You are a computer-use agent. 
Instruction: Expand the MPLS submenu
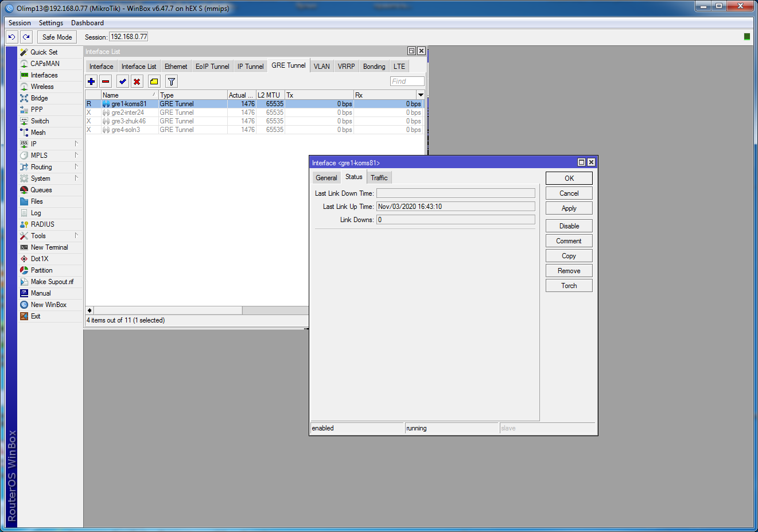(x=50, y=156)
